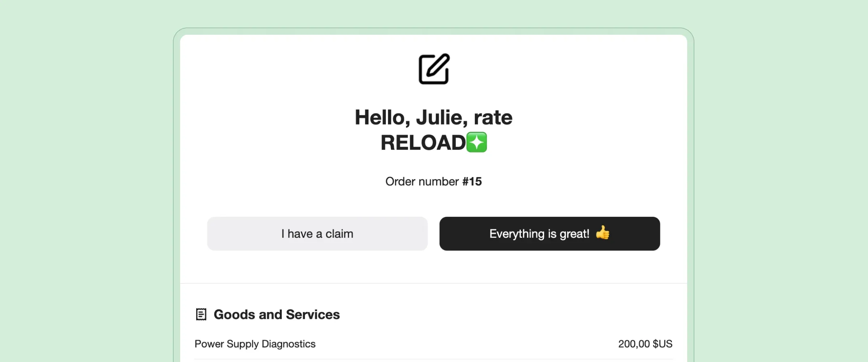Click the word "great!" in the dark button
Viewport: 868px width, 362px height.
pos(574,234)
